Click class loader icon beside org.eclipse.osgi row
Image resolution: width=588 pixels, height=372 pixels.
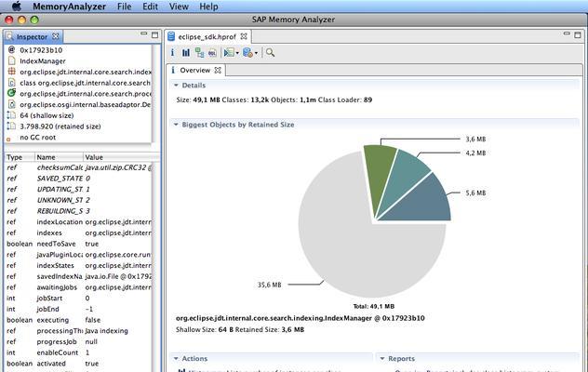(x=11, y=104)
